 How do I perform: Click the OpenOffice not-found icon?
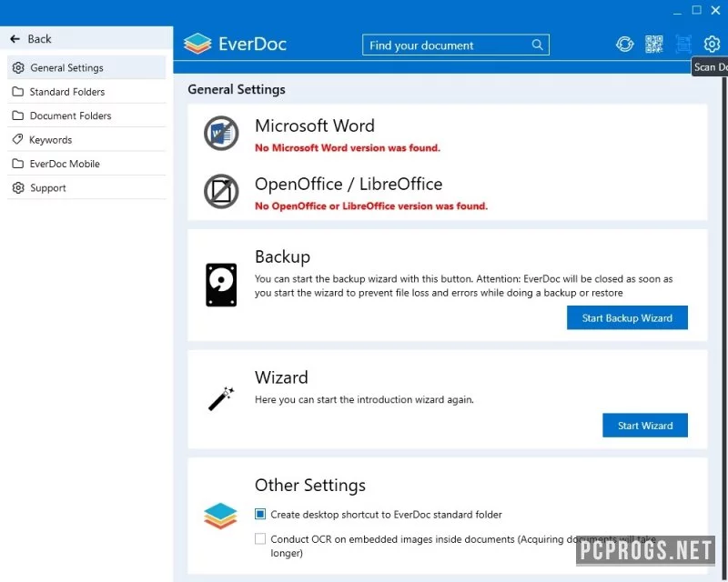[x=221, y=191]
